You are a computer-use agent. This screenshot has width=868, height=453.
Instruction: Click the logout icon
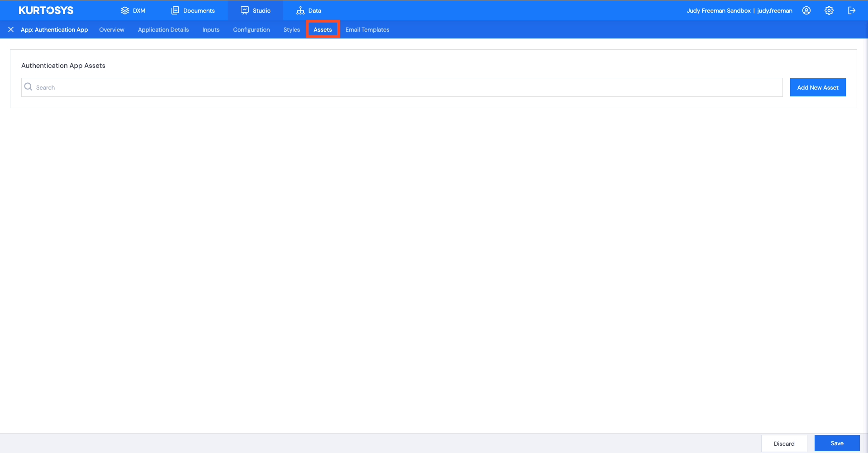(x=852, y=10)
